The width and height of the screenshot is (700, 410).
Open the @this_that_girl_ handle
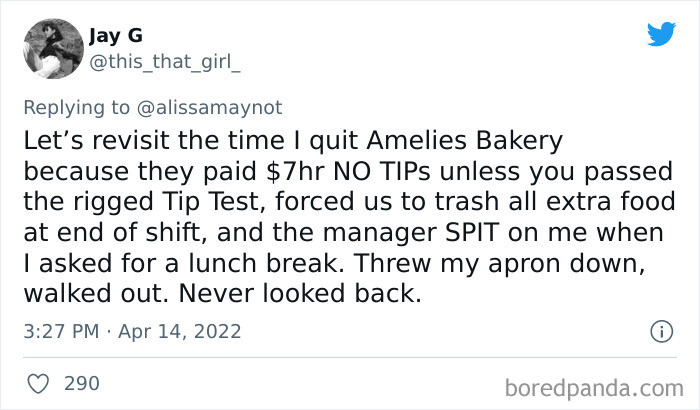click(165, 62)
